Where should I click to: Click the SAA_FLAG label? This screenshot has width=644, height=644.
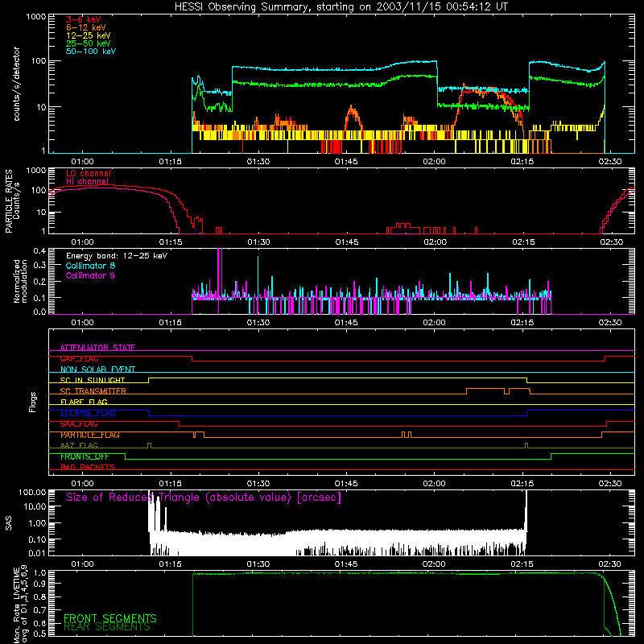79,424
